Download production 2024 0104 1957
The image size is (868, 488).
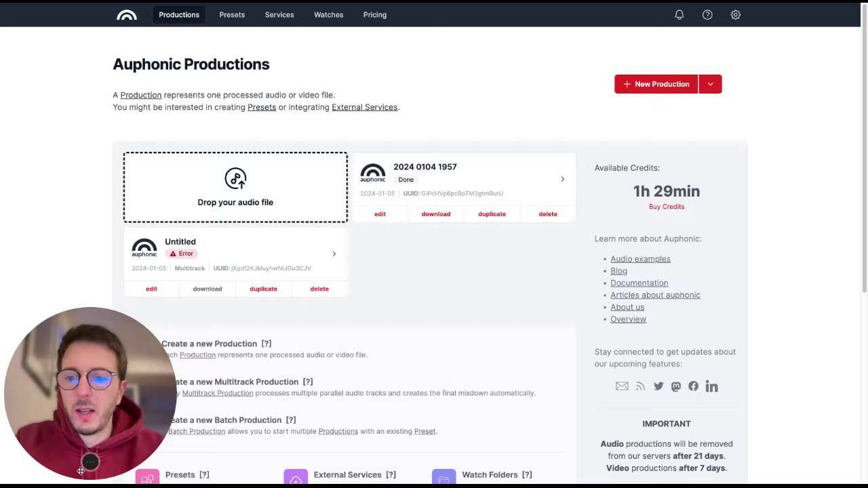[x=436, y=214]
